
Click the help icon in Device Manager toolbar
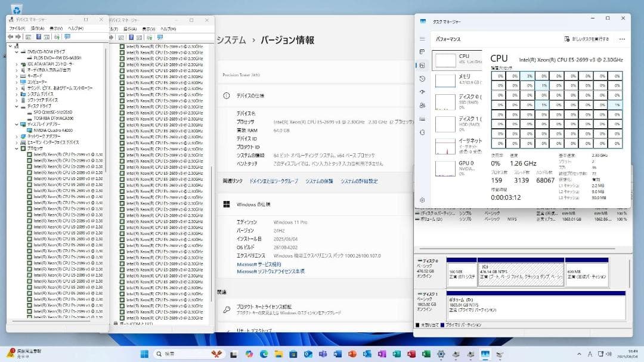pos(39,37)
